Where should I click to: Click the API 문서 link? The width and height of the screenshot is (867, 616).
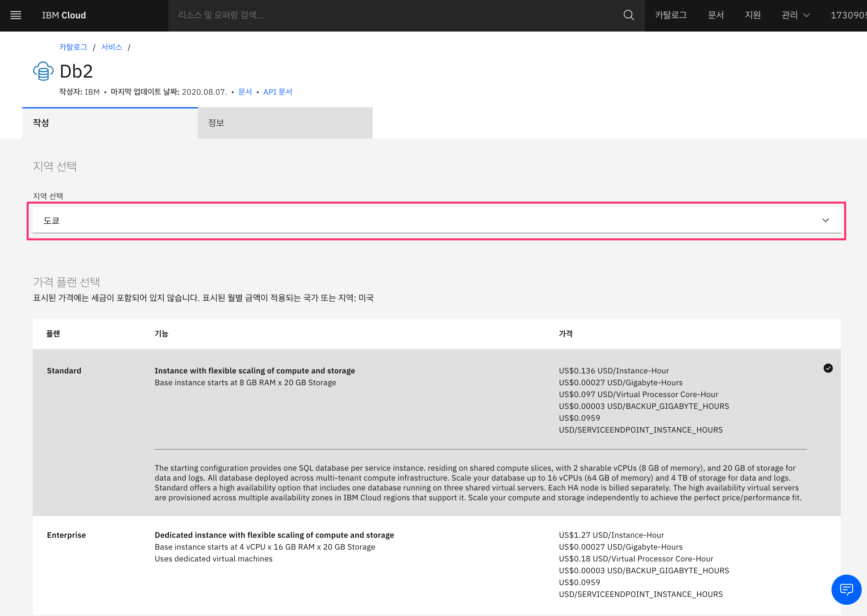click(278, 92)
